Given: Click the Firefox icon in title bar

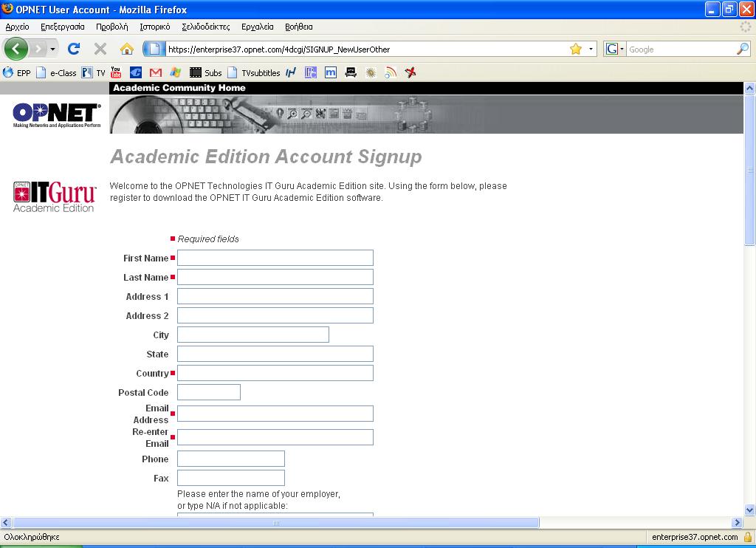Looking at the screenshot, I should tap(7, 9).
